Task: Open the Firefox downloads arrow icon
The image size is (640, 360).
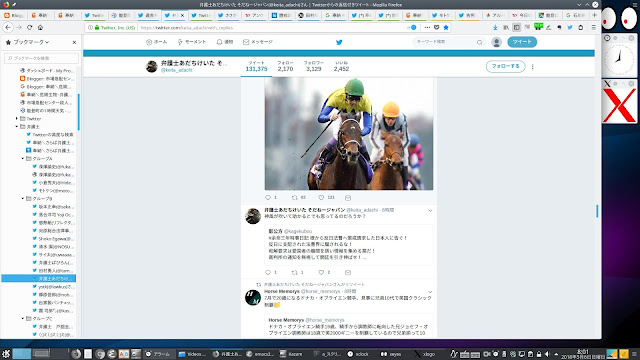Action: (495, 27)
